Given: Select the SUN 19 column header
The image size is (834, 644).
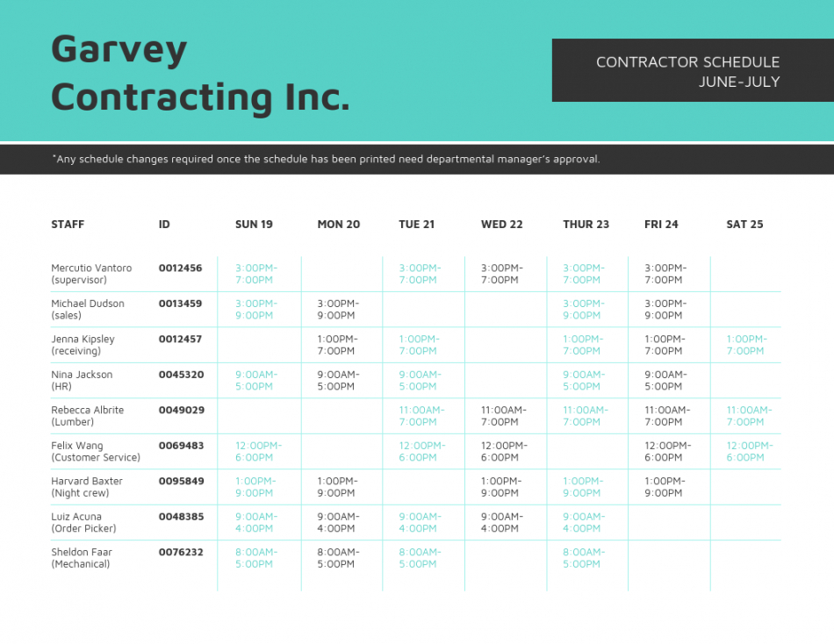Looking at the screenshot, I should coord(254,225).
